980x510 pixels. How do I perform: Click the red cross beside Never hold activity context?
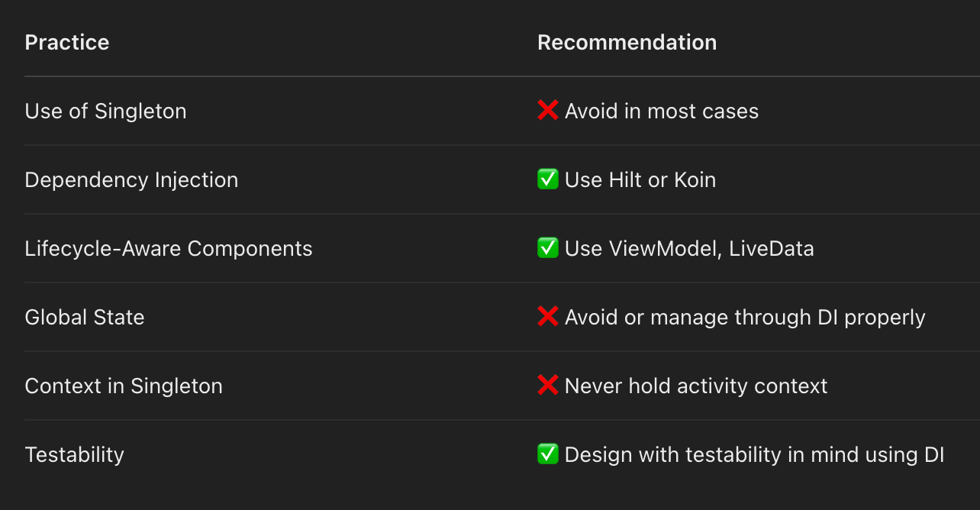point(548,386)
